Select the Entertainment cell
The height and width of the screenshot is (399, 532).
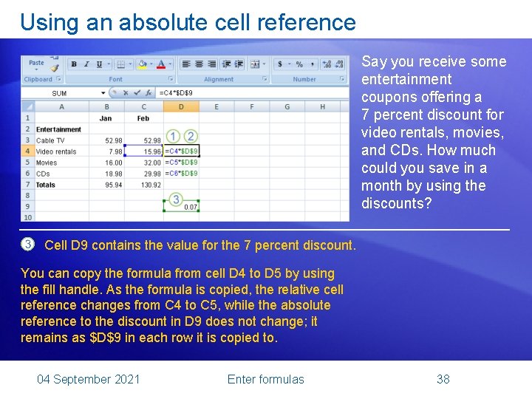tap(62, 129)
